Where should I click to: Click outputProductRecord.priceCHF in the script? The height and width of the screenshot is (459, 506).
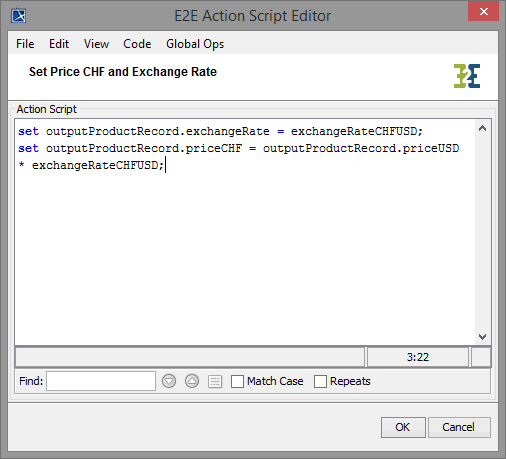point(144,148)
